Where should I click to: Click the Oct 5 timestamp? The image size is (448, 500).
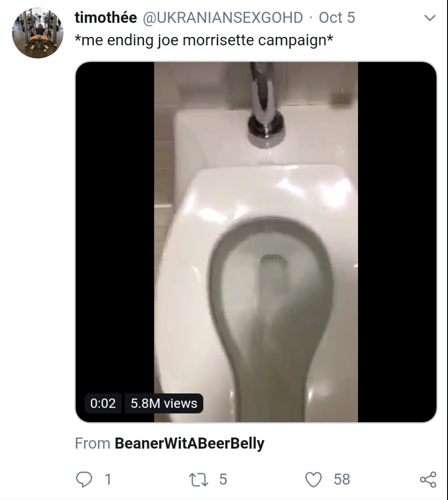pyautogui.click(x=337, y=18)
